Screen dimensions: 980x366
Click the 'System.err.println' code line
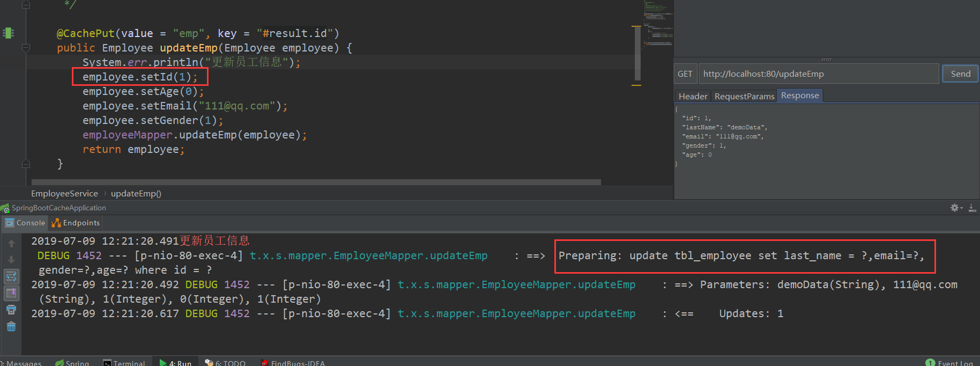191,62
